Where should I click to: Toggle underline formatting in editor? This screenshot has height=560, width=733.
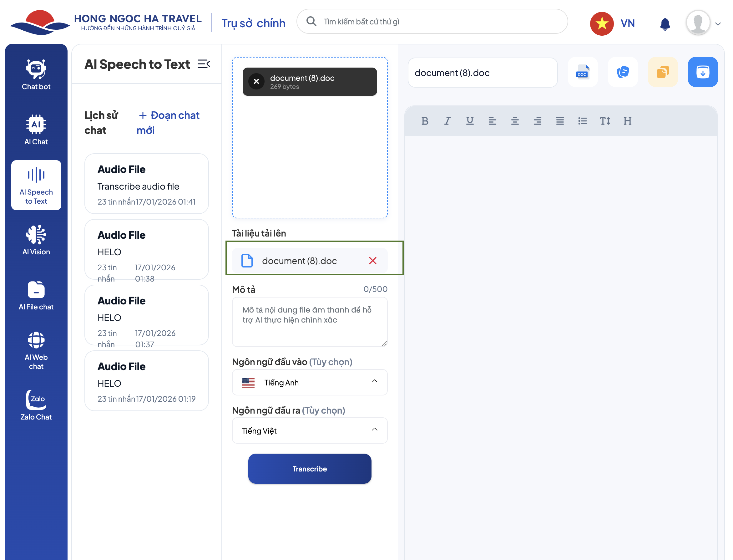pos(470,121)
